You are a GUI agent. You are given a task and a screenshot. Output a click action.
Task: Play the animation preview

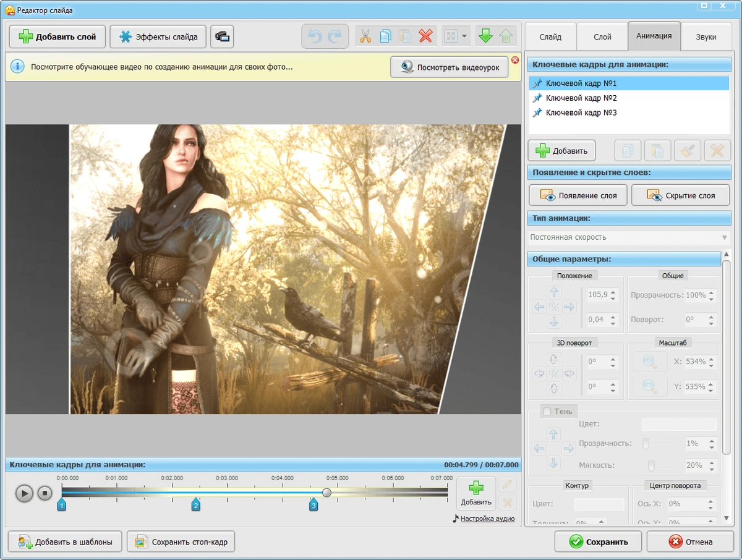click(24, 493)
